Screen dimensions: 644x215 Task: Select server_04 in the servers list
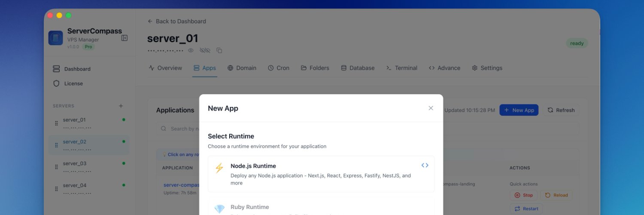(89, 189)
